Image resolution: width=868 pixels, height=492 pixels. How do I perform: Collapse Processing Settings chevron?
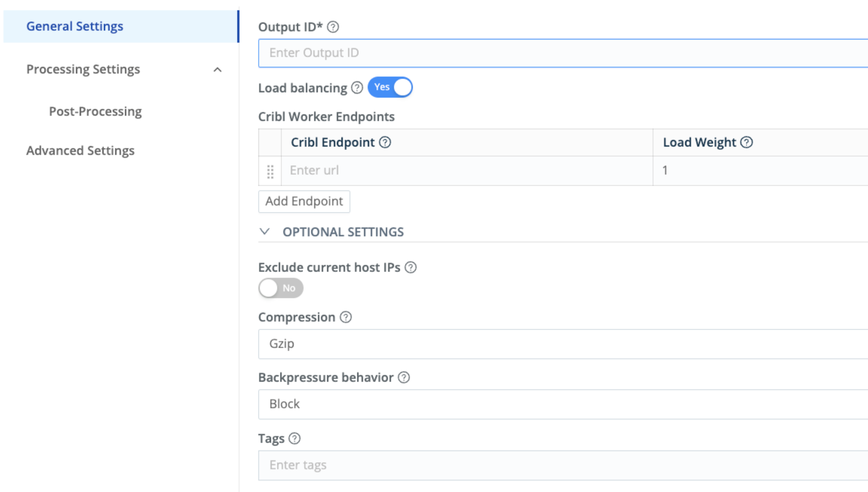click(x=218, y=70)
